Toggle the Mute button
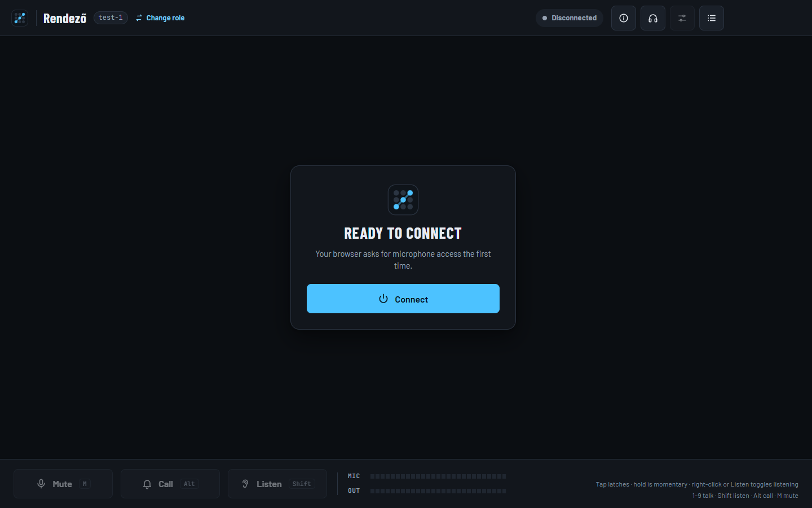The width and height of the screenshot is (812, 508). pos(63,484)
